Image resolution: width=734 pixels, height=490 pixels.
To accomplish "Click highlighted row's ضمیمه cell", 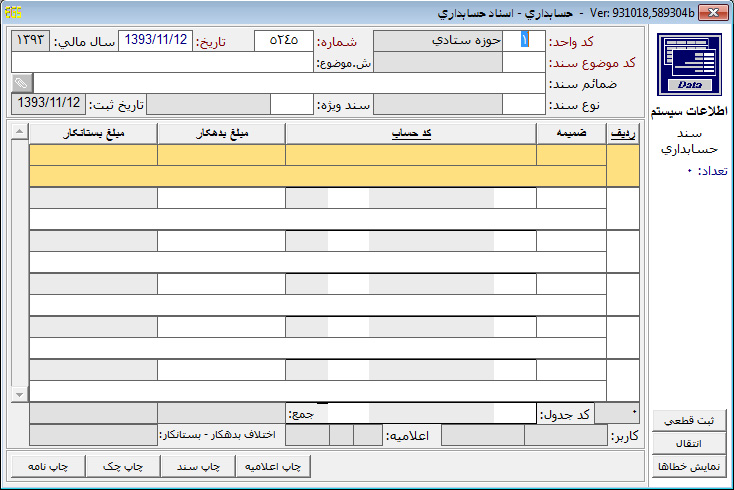I will 572,155.
